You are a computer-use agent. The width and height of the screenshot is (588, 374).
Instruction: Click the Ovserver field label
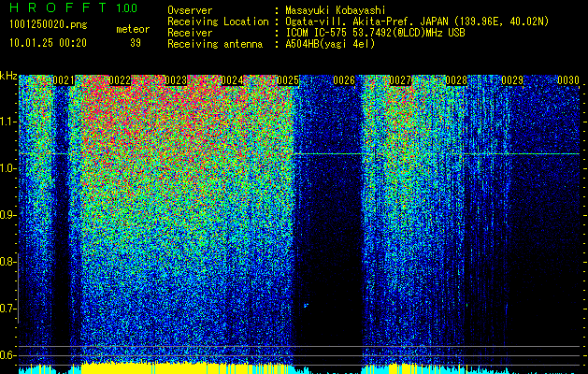pyautogui.click(x=190, y=10)
